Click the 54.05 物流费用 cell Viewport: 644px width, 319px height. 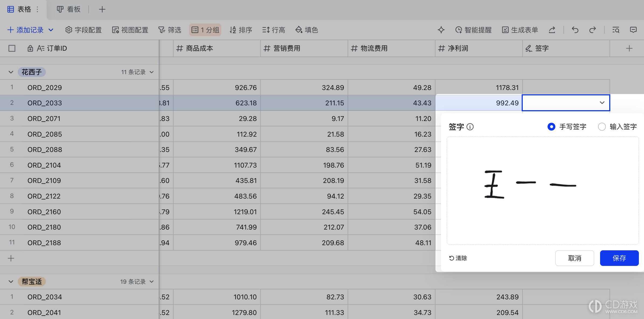pos(392,212)
